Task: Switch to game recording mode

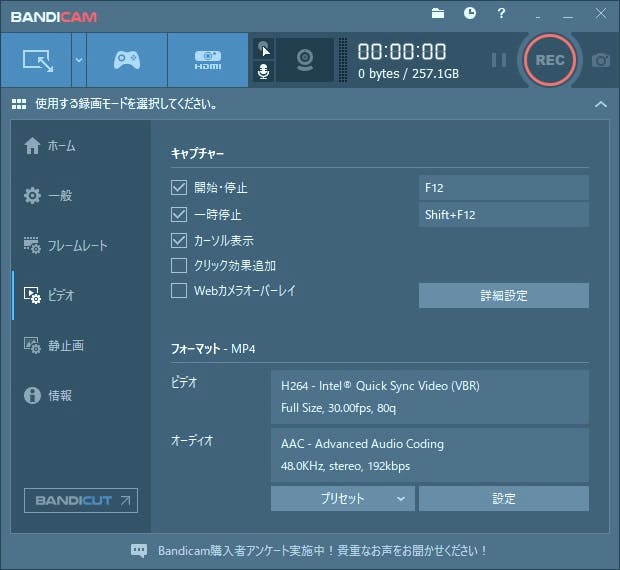Action: [x=126, y=60]
